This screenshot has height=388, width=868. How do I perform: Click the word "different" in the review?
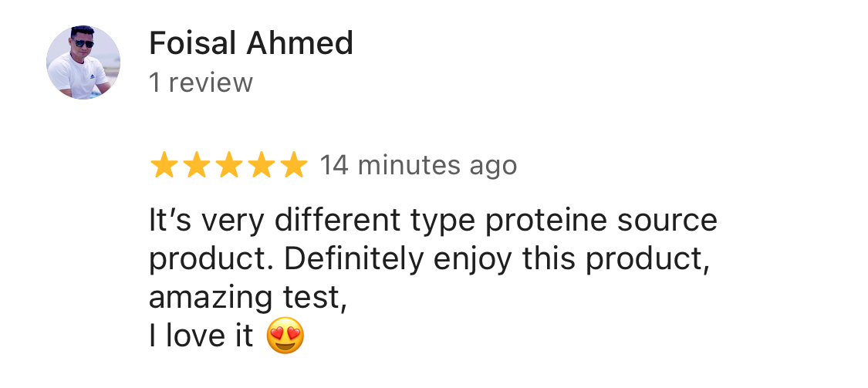coord(337,220)
